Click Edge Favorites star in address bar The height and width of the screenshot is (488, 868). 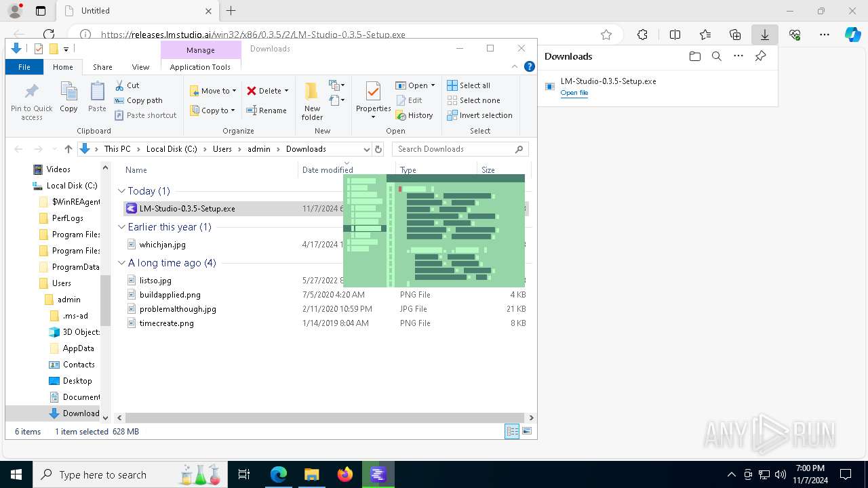(606, 35)
